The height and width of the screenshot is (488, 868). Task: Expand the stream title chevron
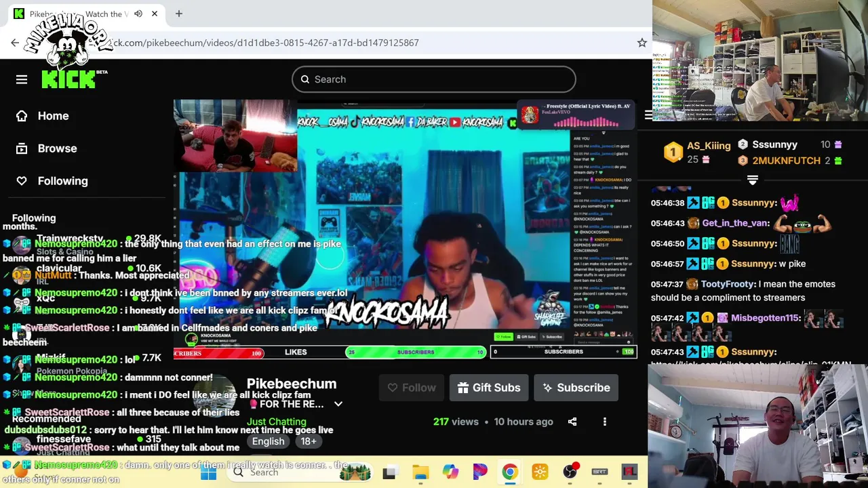(338, 404)
